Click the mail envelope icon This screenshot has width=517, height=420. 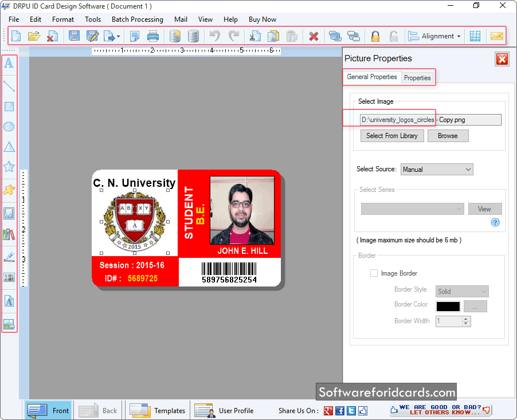tap(496, 36)
